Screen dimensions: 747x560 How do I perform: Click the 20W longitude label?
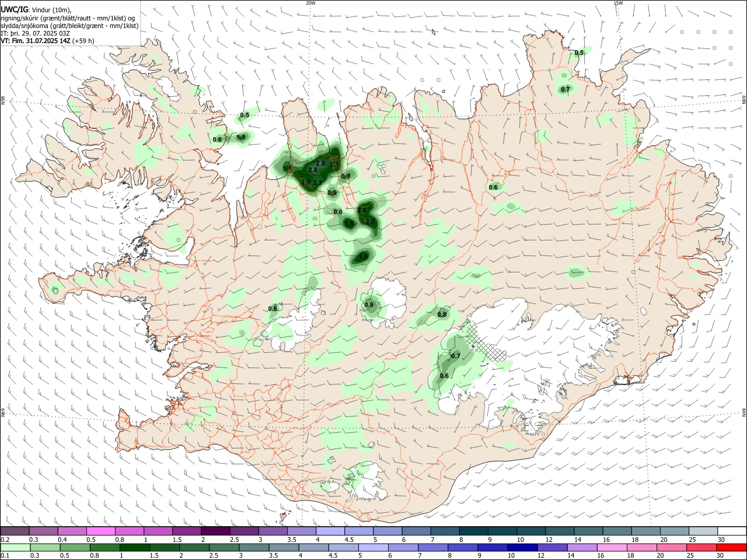coord(310,3)
